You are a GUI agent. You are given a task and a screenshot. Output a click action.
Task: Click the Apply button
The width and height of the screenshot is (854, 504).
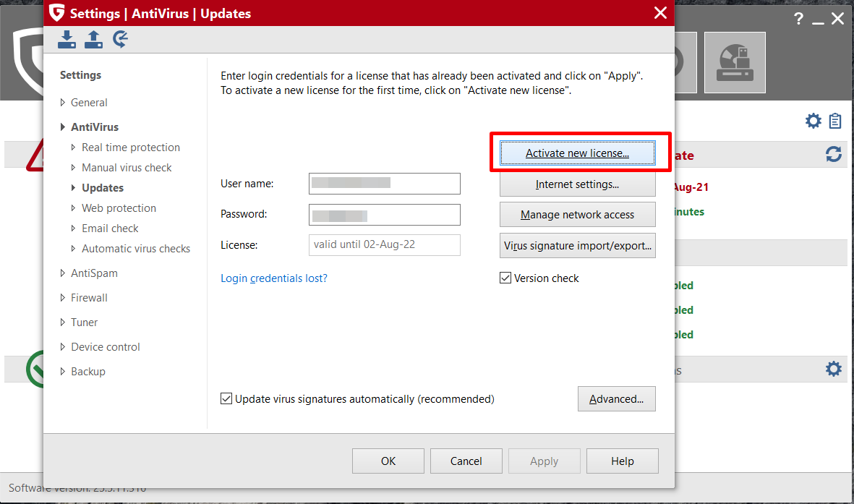point(544,461)
